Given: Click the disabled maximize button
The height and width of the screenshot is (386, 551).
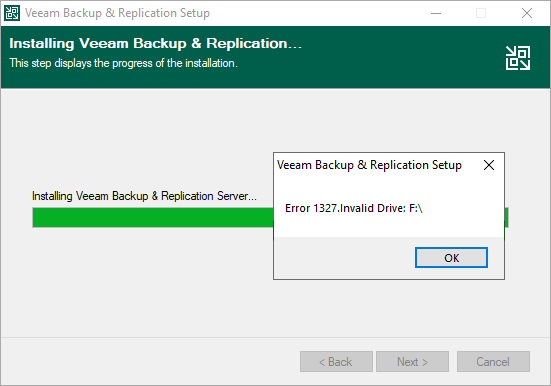Looking at the screenshot, I should [x=481, y=13].
